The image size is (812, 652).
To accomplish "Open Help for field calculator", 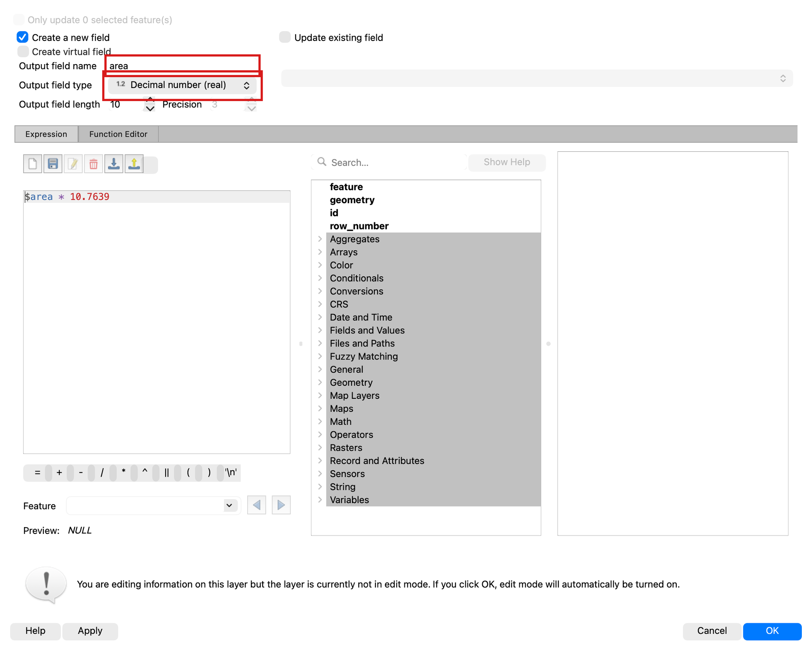I will 35,631.
